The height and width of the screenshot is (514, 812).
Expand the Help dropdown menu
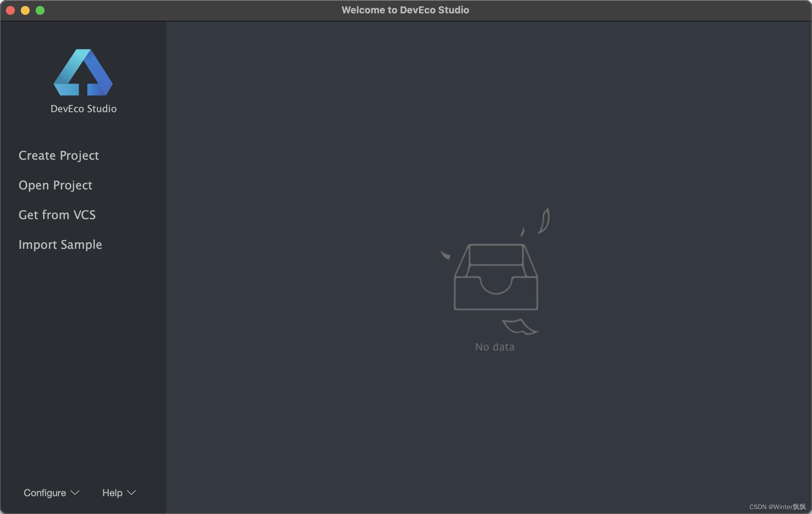112,492
